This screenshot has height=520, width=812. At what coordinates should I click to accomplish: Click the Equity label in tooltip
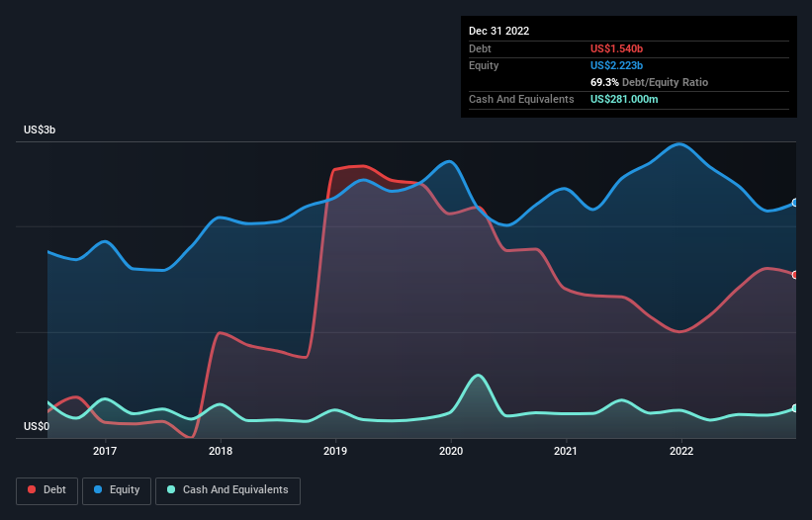pyautogui.click(x=484, y=65)
